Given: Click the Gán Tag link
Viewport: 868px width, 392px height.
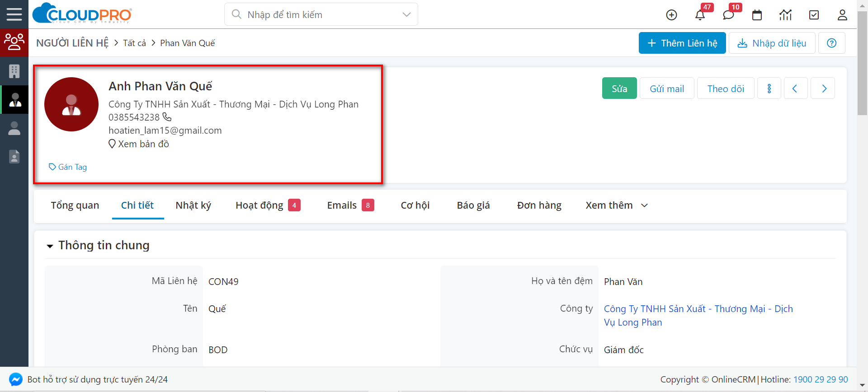Looking at the screenshot, I should 68,167.
